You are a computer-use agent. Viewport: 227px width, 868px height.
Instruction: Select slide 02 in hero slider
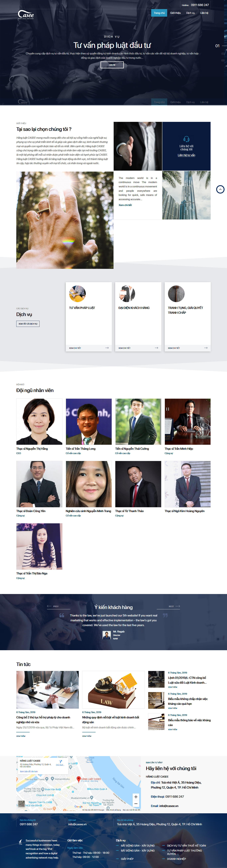223,54
